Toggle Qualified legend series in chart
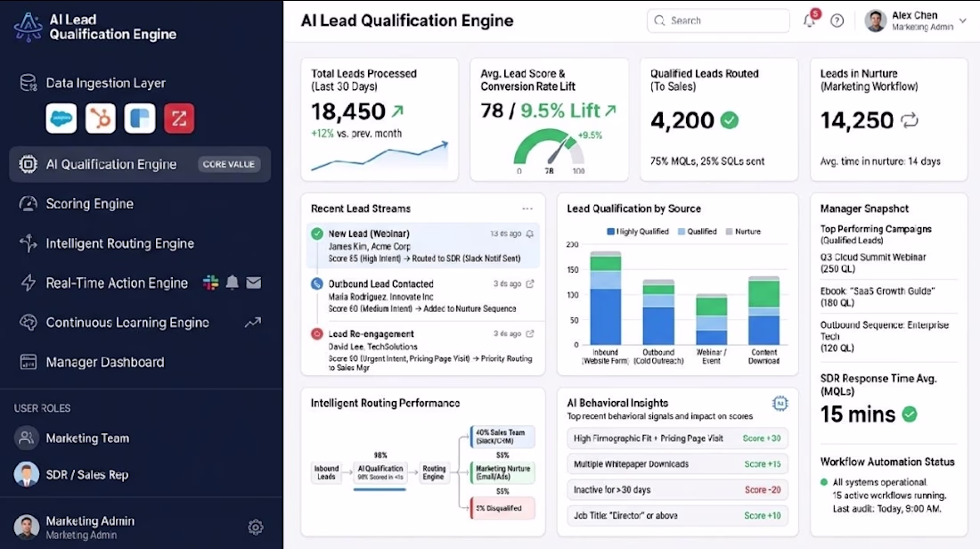The width and height of the screenshot is (980, 549). click(x=697, y=232)
